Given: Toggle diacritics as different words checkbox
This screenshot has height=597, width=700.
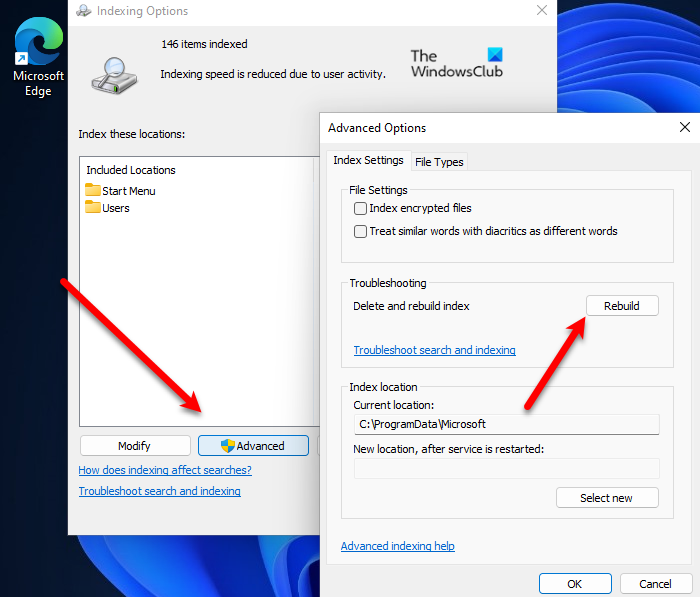Looking at the screenshot, I should point(360,231).
